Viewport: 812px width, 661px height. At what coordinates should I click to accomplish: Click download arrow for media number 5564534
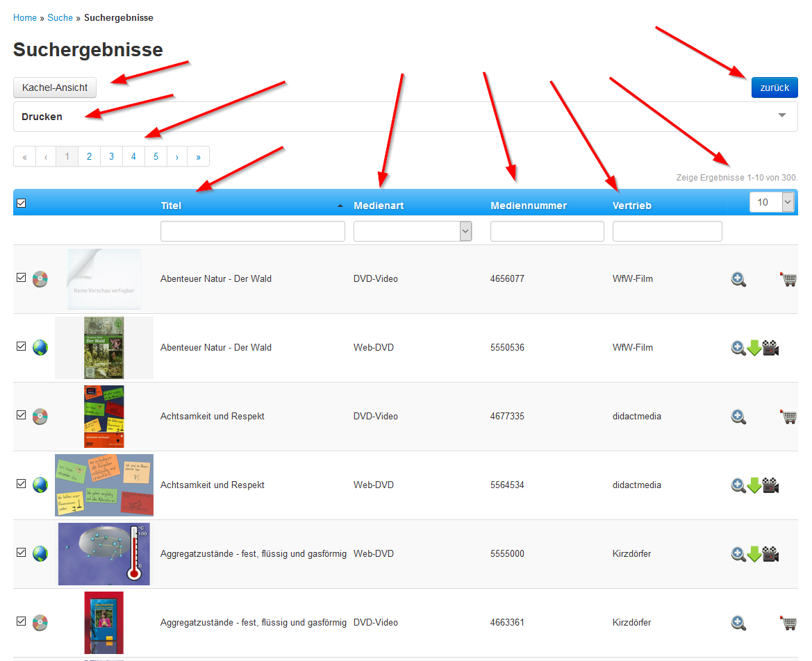(x=754, y=485)
